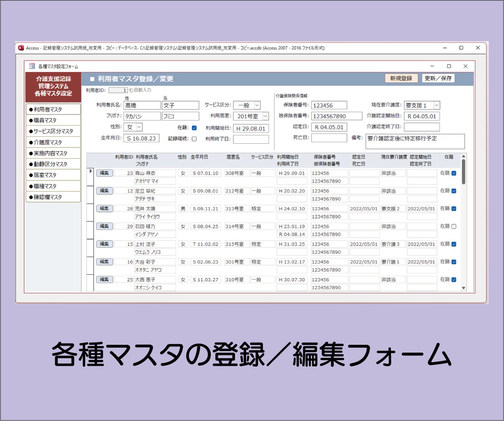Toggle 在籍 checkbox for 上村 法子 row
Image resolution: width=504 pixels, height=421 pixels.
click(x=454, y=244)
